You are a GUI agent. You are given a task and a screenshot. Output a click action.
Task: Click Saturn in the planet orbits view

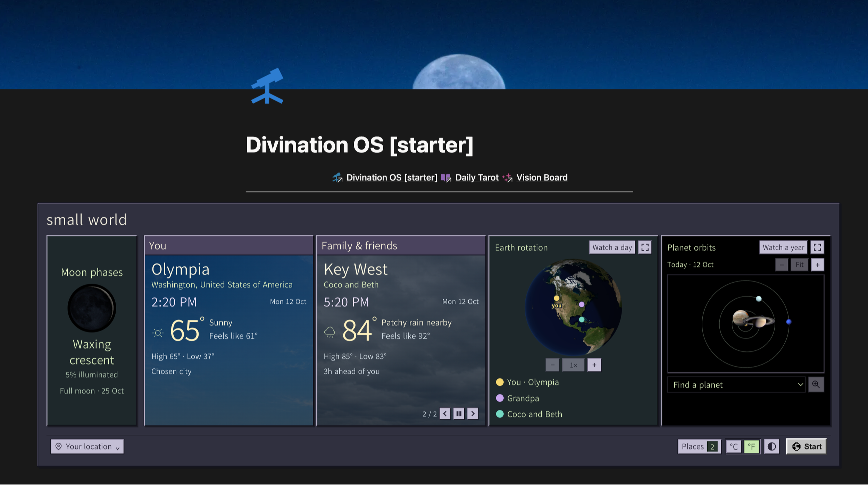(760, 322)
